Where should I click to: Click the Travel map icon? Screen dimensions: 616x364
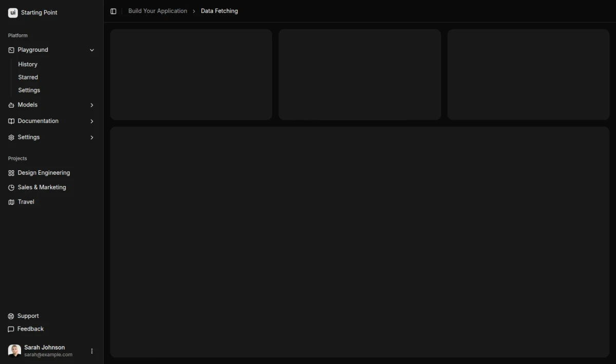coord(11,202)
